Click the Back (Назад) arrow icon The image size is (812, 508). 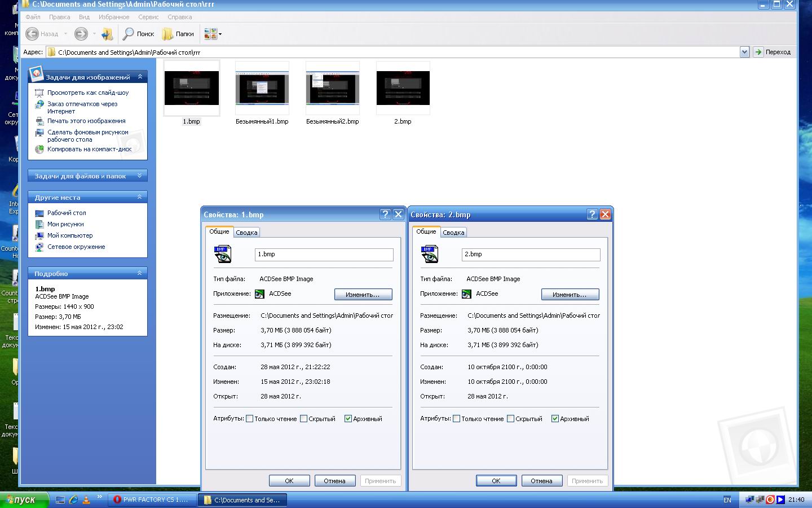click(33, 34)
